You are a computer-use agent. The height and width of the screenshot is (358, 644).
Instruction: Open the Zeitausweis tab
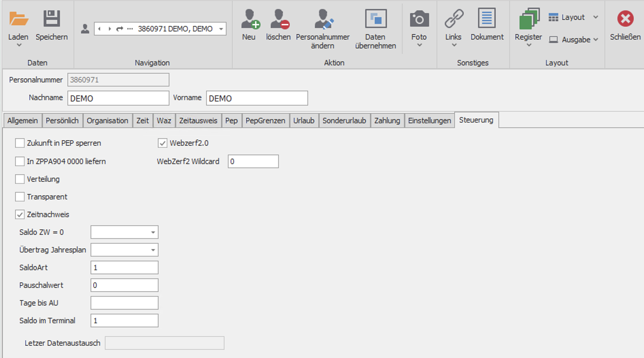[198, 121]
